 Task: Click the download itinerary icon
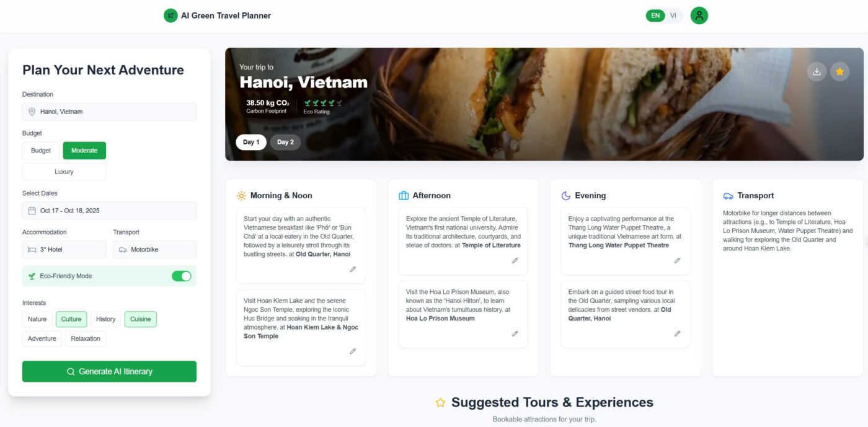click(817, 71)
